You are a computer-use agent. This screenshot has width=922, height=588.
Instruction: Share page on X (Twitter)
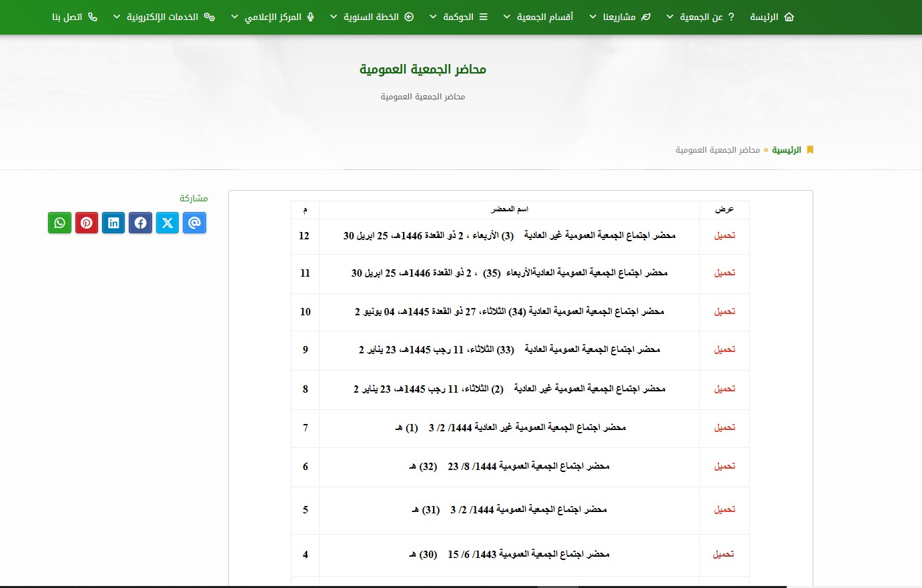(167, 223)
